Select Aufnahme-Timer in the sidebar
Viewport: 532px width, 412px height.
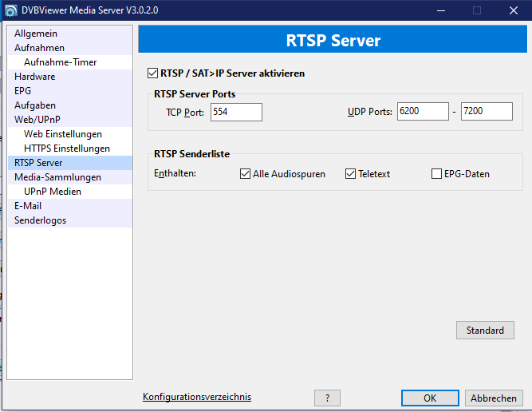click(x=70, y=62)
